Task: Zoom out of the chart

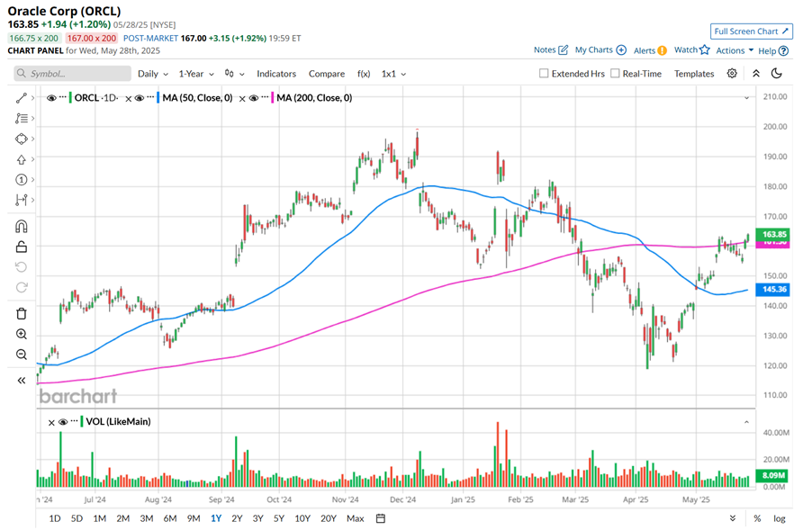Action: [x=22, y=355]
